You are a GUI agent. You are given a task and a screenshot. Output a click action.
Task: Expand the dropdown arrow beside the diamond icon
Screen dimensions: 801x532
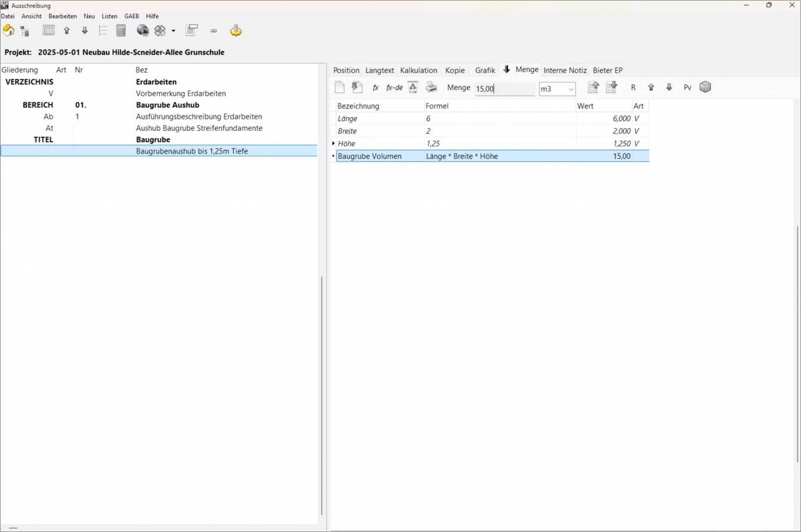[x=173, y=31]
